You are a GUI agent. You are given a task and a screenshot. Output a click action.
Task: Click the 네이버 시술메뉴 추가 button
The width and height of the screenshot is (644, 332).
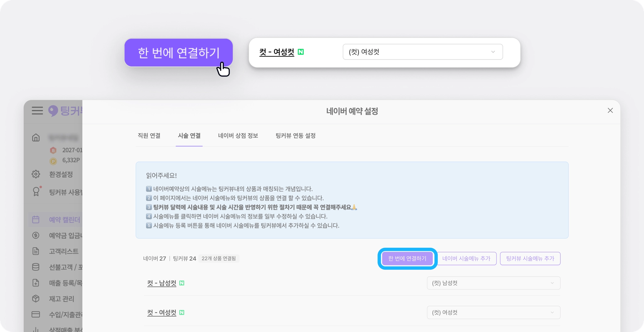click(466, 258)
